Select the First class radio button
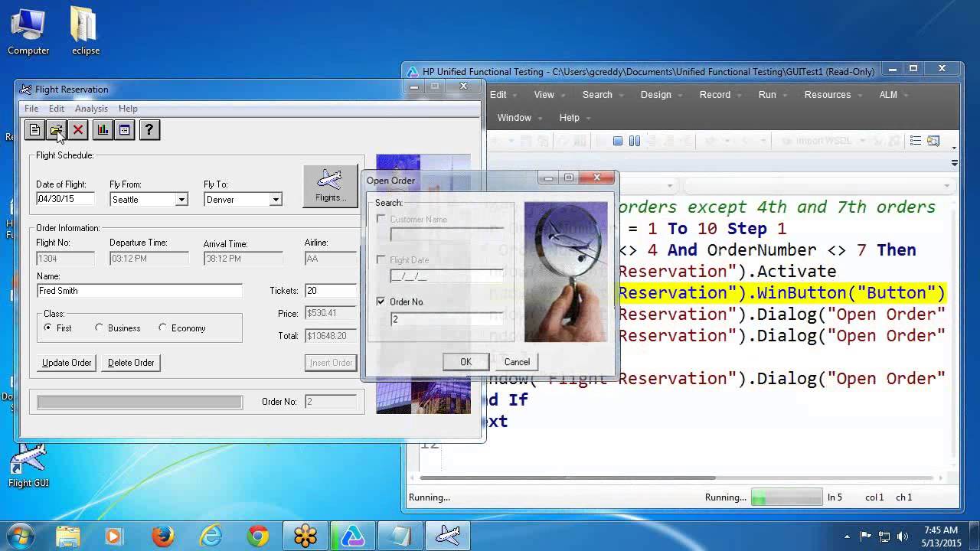The image size is (980, 551). point(48,328)
